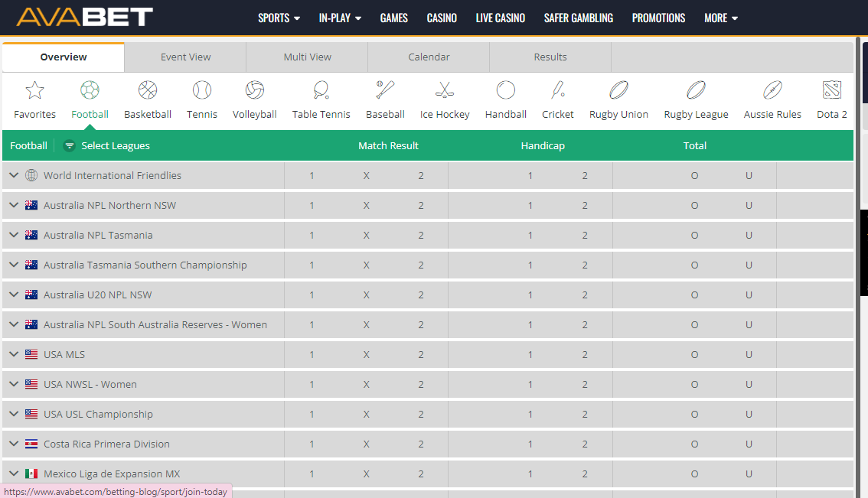Viewport: 868px width, 498px height.
Task: Choose the Rugby Union ball icon
Action: coord(619,90)
